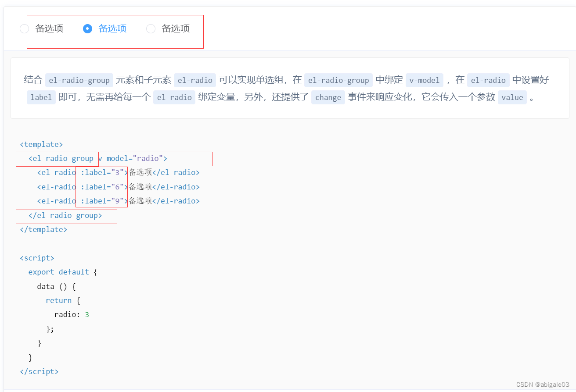The height and width of the screenshot is (392, 576).
Task: Click the selected blue 备选项 radio button
Action: 88,29
